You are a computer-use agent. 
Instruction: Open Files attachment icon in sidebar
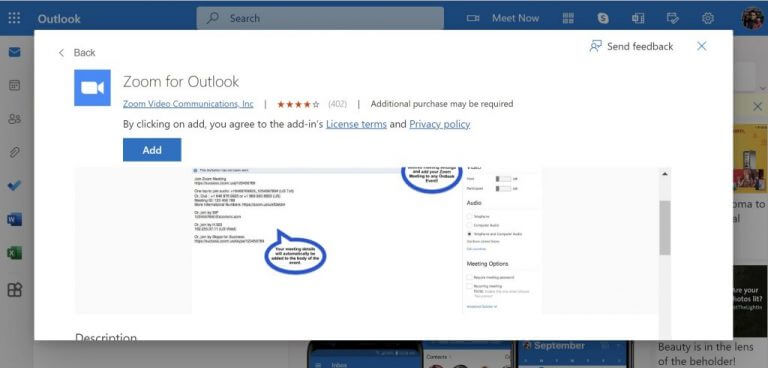[15, 152]
